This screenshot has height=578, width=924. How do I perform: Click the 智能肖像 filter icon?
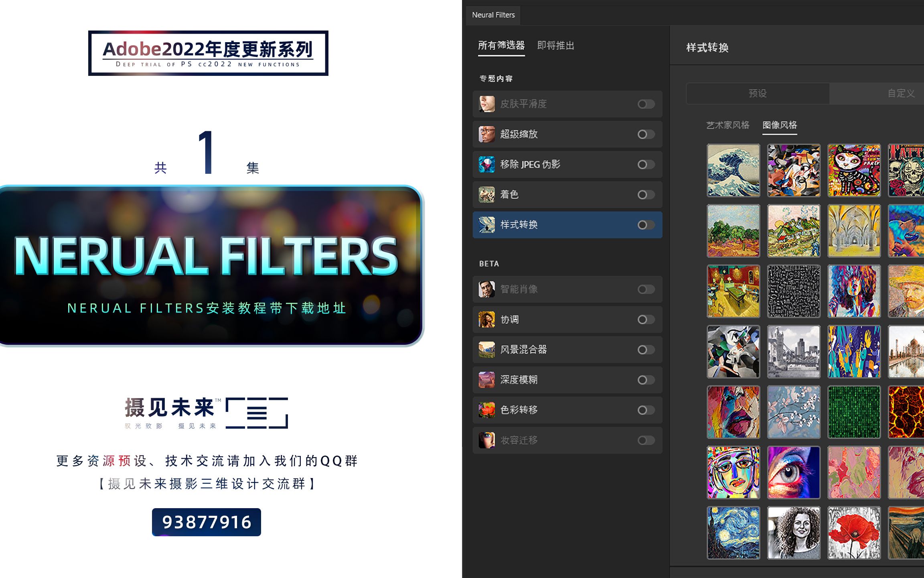(x=486, y=289)
